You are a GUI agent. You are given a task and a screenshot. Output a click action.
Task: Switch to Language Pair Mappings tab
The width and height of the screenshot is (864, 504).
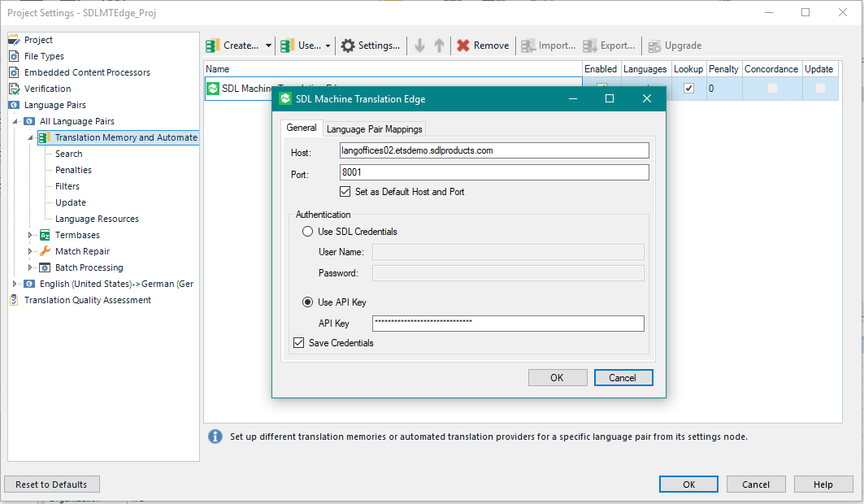374,129
